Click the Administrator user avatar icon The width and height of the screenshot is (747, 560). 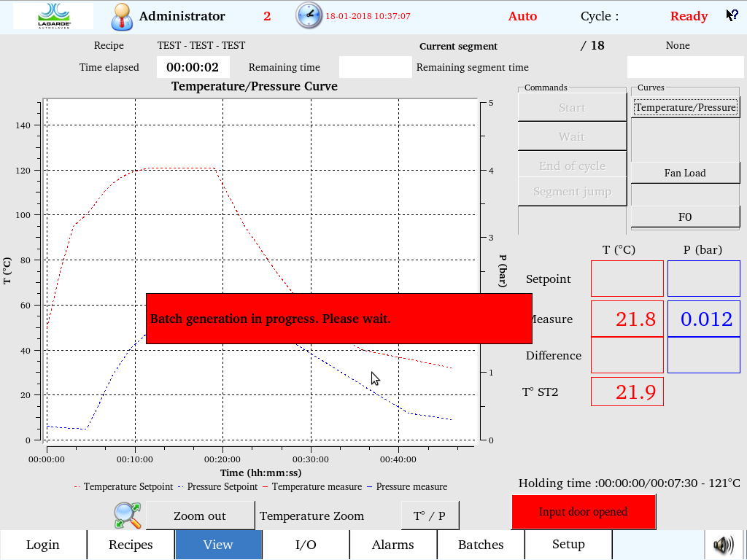pyautogui.click(x=123, y=16)
